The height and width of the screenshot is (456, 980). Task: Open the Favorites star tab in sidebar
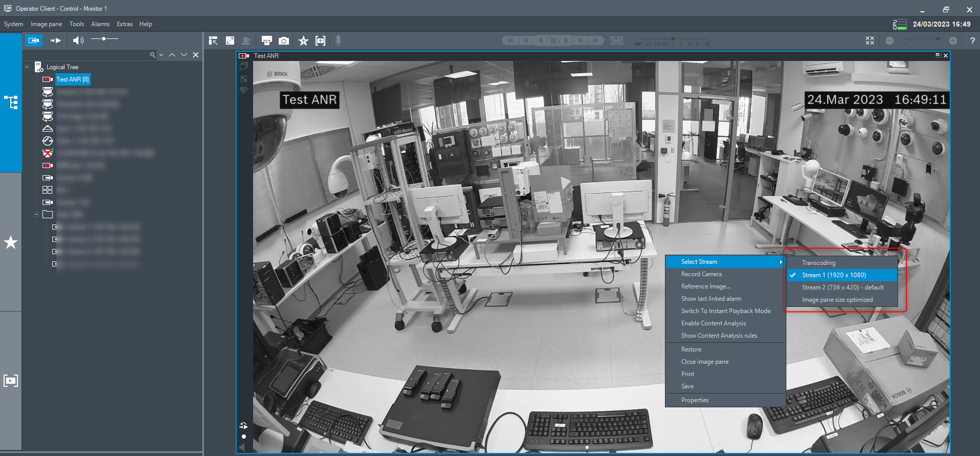click(x=11, y=242)
